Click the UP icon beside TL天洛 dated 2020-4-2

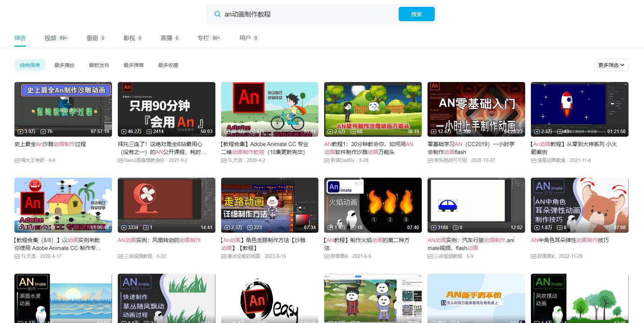click(224, 160)
